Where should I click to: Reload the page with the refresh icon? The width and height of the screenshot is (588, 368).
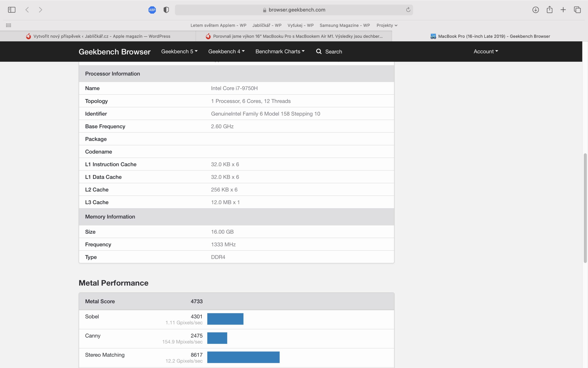click(x=408, y=10)
